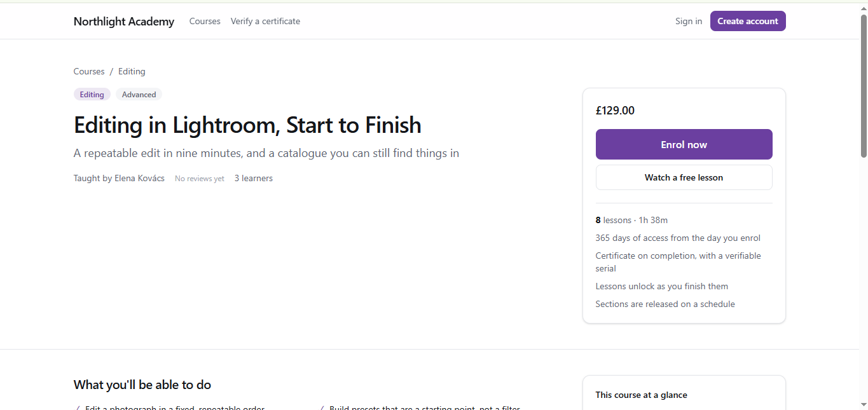Click the purple Editing category tag
Screen dimensions: 868x410
(92, 95)
